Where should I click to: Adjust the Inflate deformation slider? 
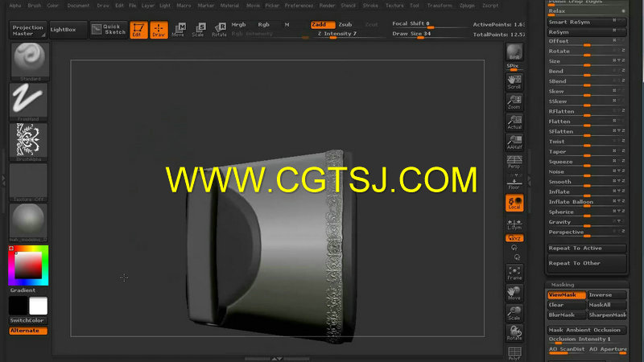click(x=587, y=192)
